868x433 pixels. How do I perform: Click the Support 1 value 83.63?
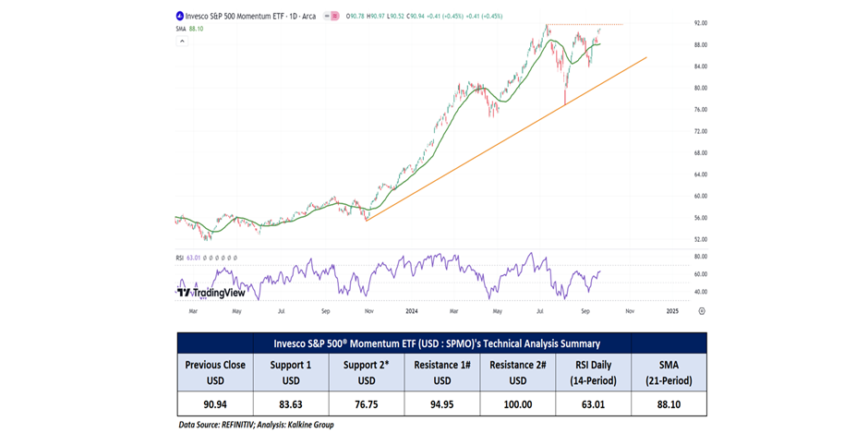pos(291,404)
